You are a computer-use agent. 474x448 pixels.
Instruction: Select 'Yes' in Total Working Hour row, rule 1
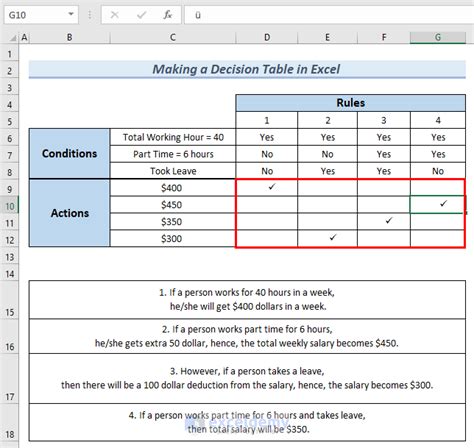[x=267, y=137]
